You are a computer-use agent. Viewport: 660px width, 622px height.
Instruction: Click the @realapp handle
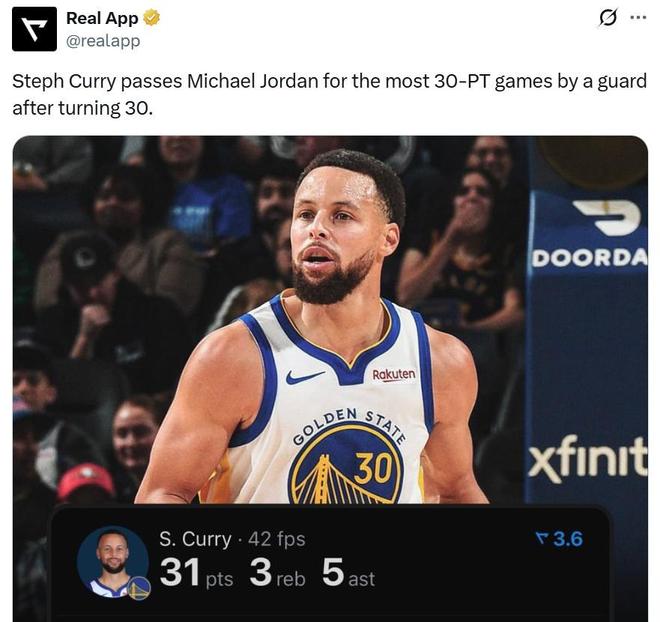pos(103,41)
